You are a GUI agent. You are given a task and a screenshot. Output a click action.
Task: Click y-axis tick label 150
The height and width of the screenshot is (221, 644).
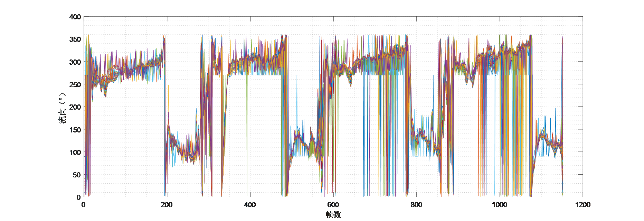pyautogui.click(x=75, y=130)
